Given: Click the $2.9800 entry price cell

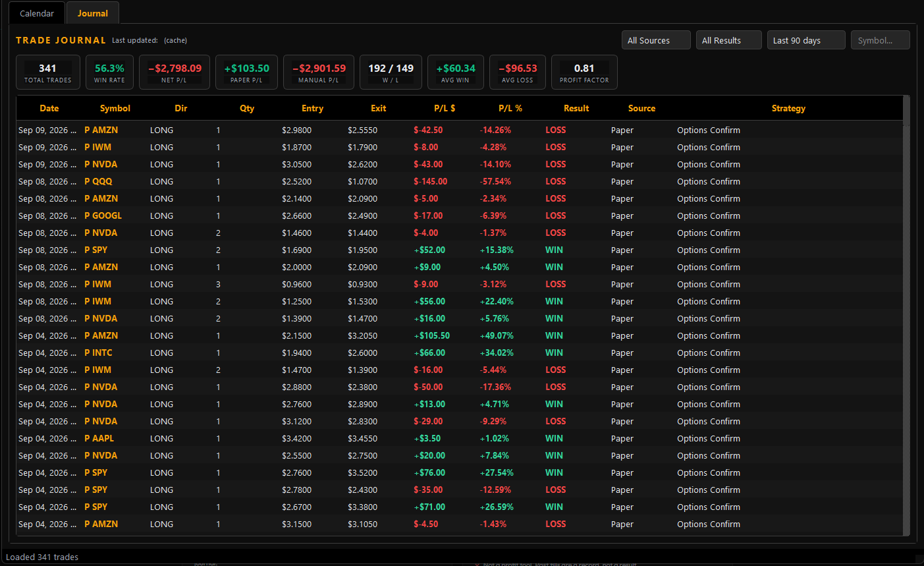Looking at the screenshot, I should (x=296, y=130).
